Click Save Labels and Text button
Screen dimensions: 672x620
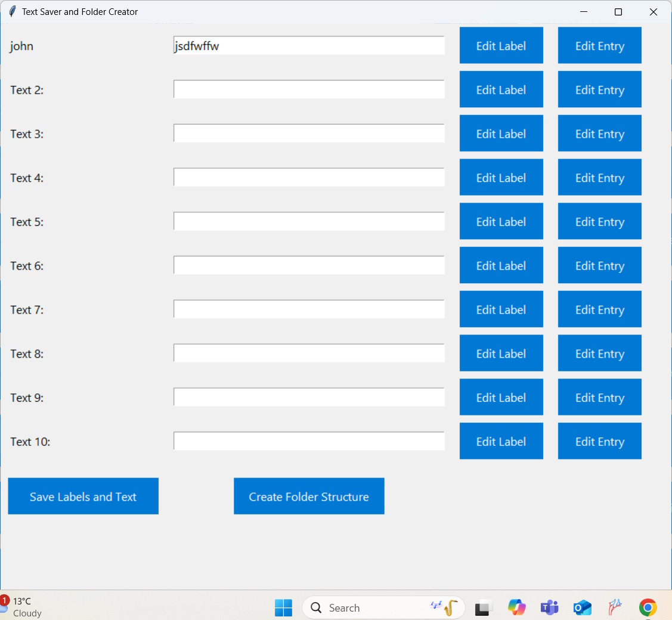83,496
